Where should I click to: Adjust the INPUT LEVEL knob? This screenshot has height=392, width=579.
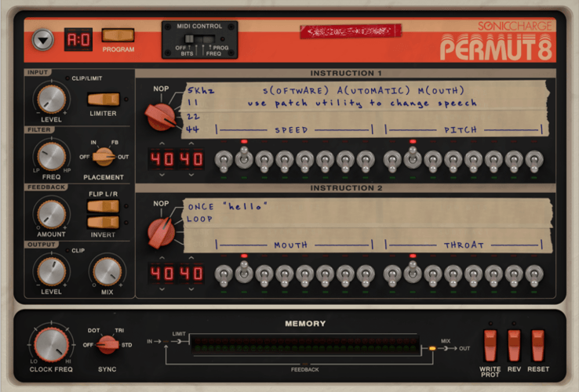coord(51,99)
